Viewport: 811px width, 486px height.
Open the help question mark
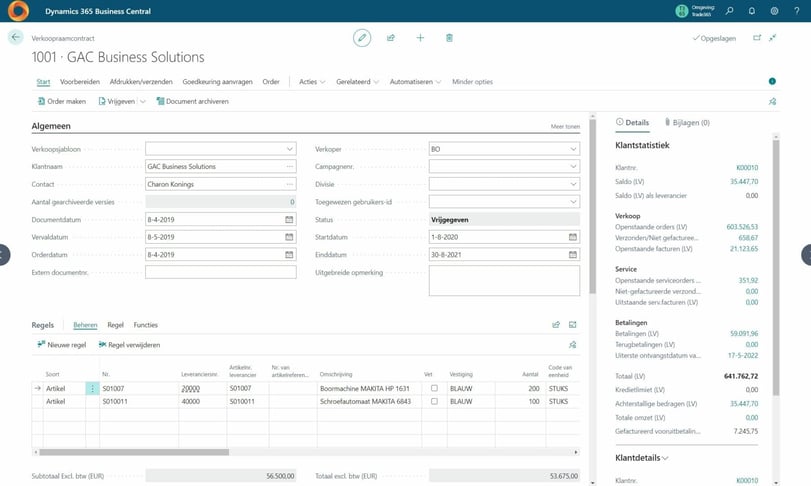point(797,10)
